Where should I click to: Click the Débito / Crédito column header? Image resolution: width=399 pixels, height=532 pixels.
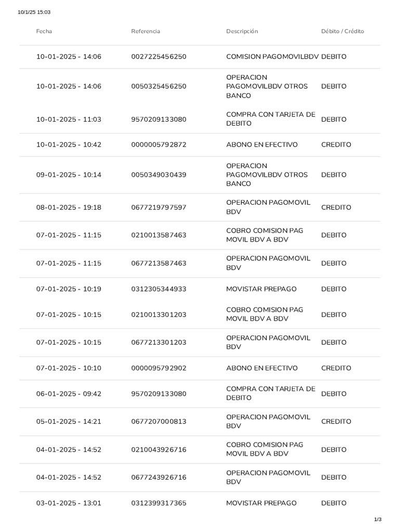tap(342, 31)
